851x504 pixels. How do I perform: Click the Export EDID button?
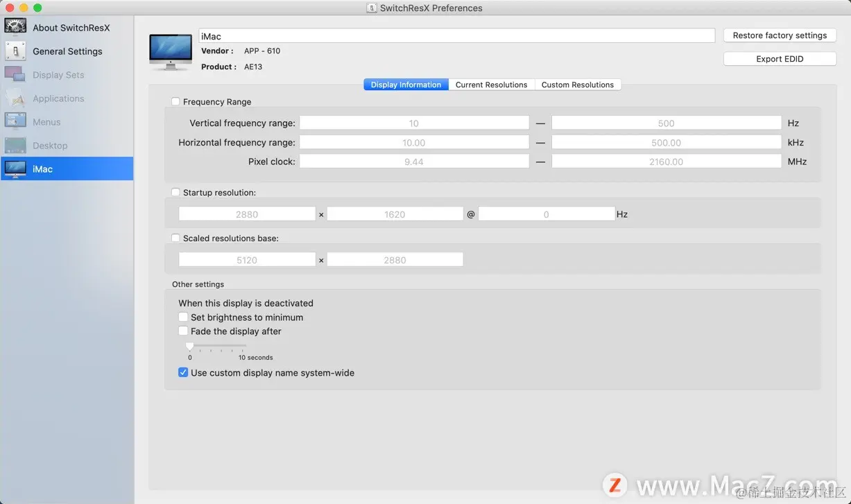[780, 59]
